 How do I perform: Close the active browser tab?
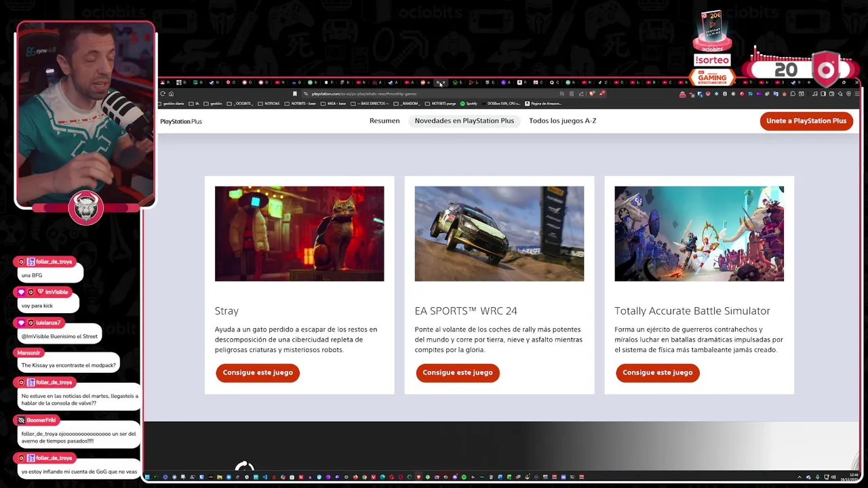click(443, 82)
